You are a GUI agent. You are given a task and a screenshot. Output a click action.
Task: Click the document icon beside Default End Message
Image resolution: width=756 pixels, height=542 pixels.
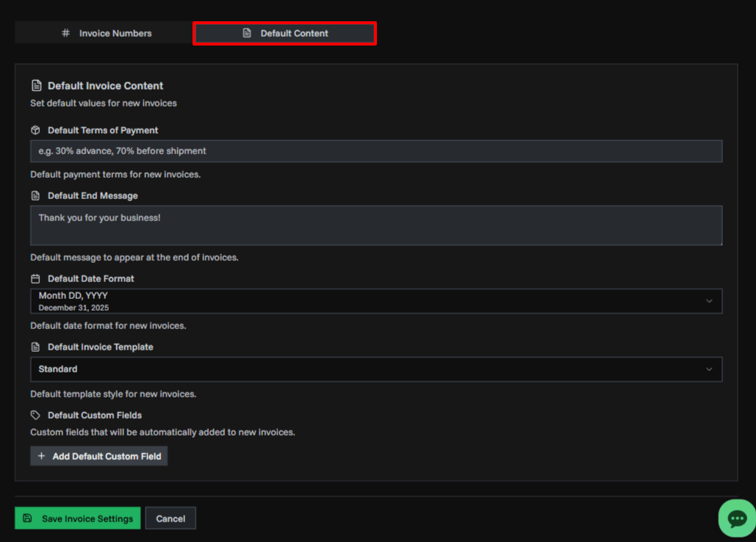point(35,195)
